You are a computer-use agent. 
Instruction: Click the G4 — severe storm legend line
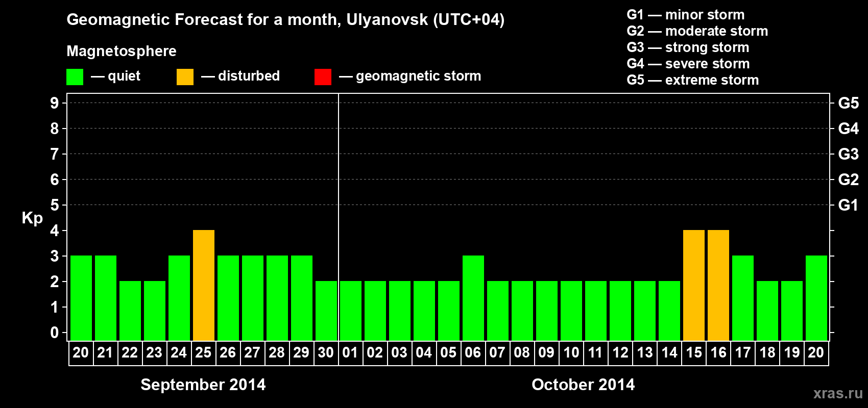tap(688, 64)
